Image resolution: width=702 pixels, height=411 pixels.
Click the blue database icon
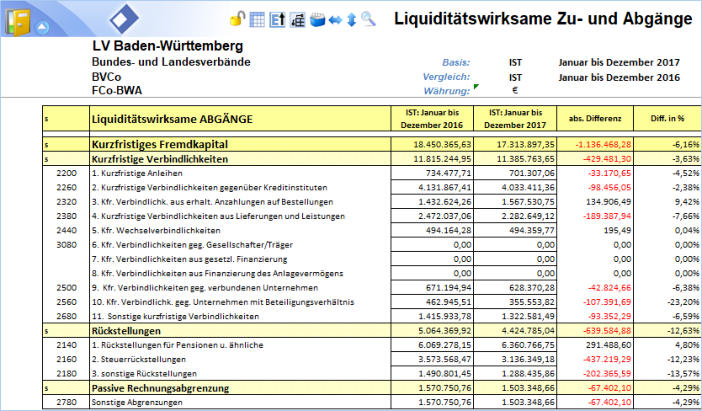tap(317, 19)
